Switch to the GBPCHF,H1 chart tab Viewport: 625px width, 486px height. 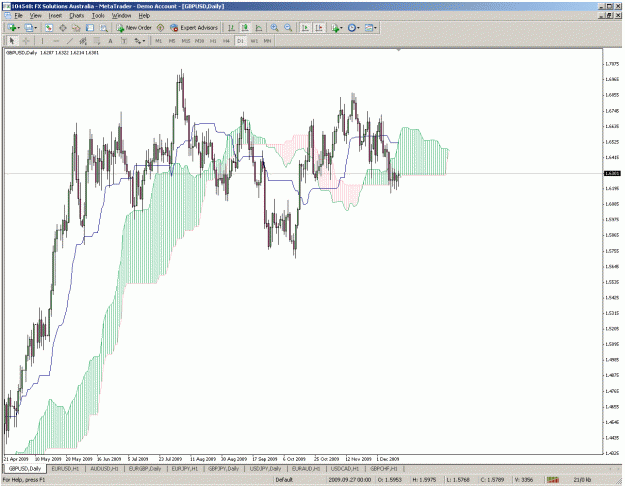[x=384, y=469]
